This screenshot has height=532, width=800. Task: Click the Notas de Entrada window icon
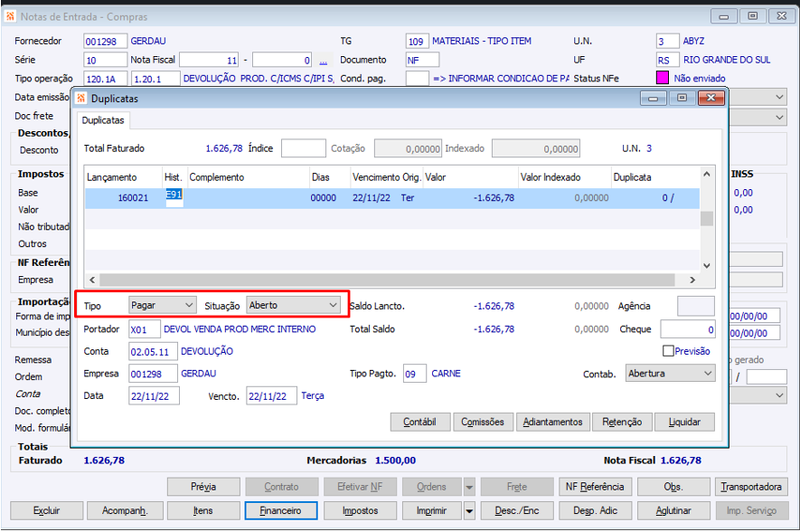click(x=10, y=17)
